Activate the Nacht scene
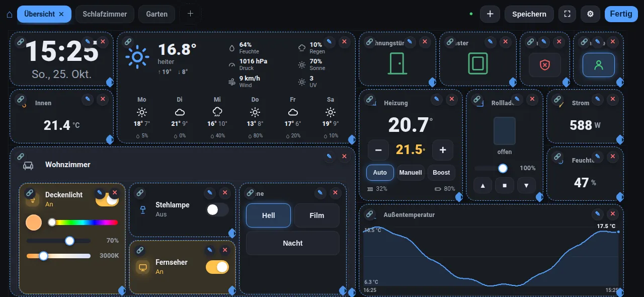This screenshot has height=297, width=644. 293,243
